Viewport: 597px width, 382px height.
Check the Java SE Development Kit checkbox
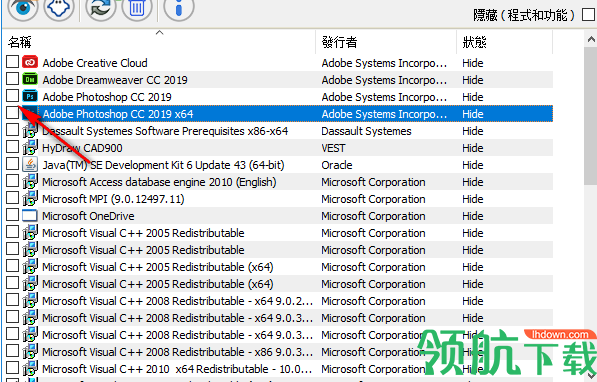tap(13, 164)
